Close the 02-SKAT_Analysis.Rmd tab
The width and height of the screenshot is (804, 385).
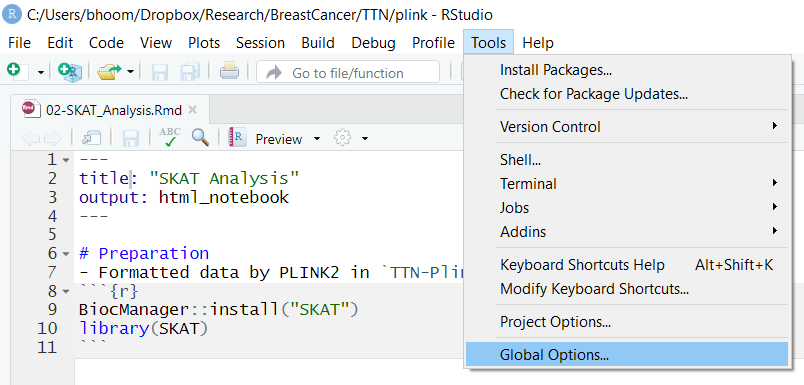click(192, 109)
